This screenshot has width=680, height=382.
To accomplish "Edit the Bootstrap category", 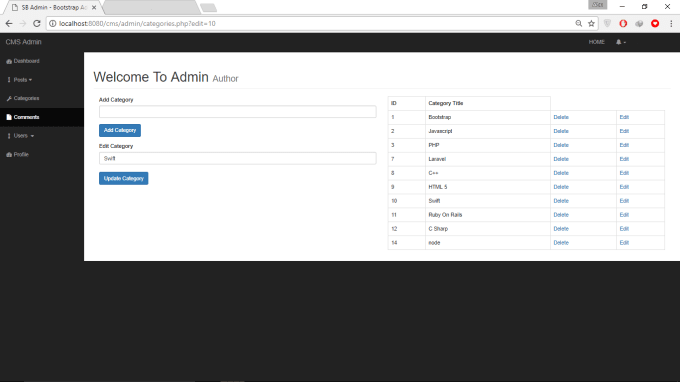I will coord(624,117).
